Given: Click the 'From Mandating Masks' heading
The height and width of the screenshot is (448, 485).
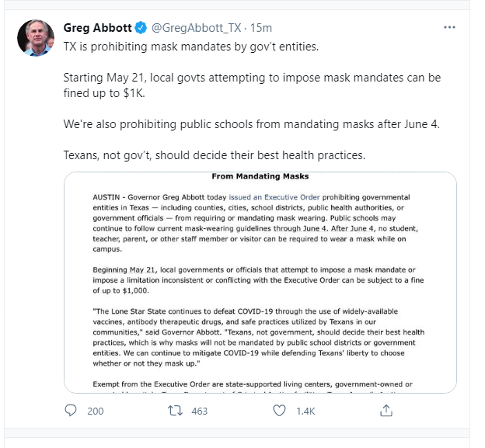Looking at the screenshot, I should pyautogui.click(x=260, y=177).
